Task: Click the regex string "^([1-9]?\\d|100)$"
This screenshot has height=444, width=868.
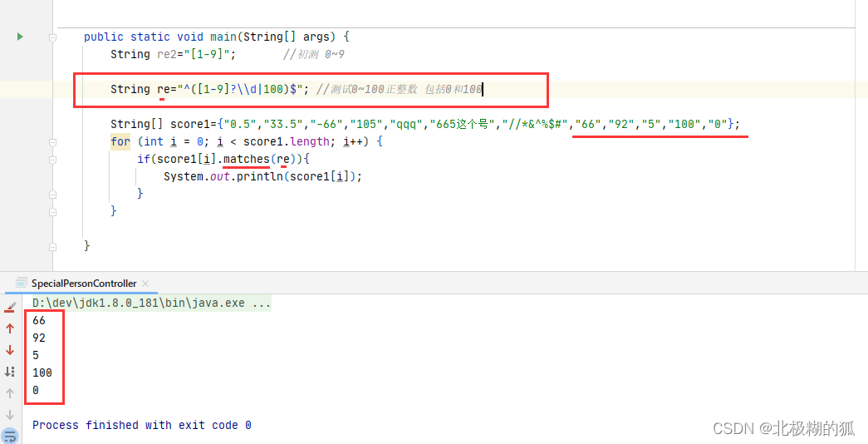Action: tap(240, 89)
